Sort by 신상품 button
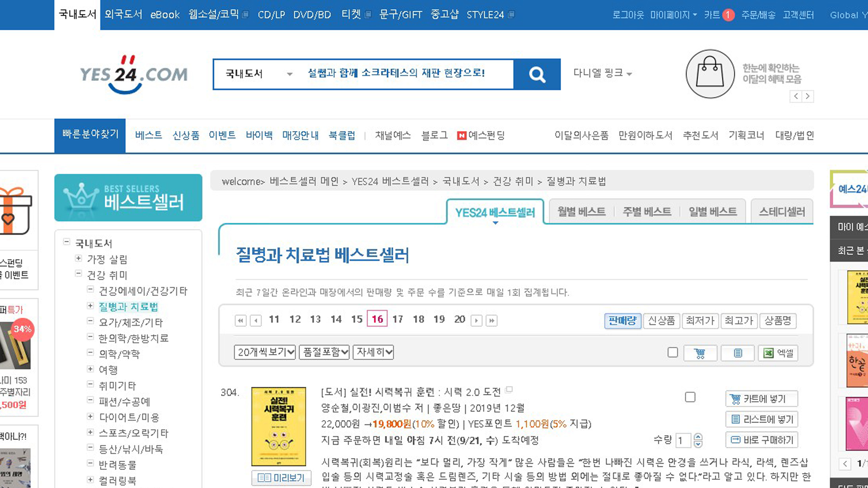The height and width of the screenshot is (488, 868). [661, 321]
